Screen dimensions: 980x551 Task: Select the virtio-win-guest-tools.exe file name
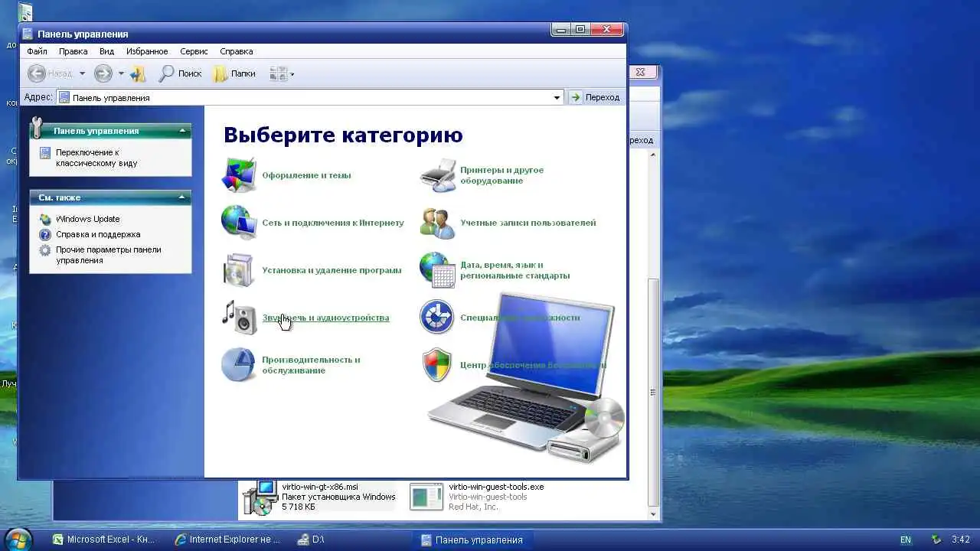point(496,487)
